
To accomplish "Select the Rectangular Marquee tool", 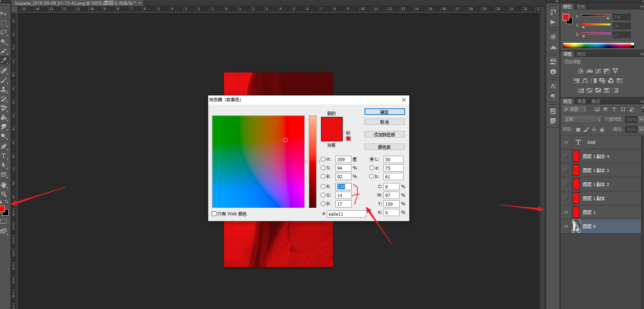I will (x=4, y=23).
